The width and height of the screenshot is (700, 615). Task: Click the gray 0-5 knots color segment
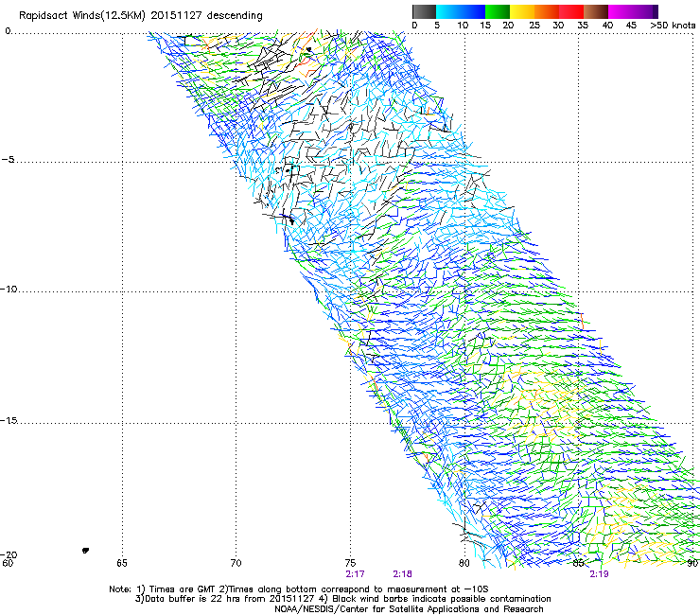[424, 11]
